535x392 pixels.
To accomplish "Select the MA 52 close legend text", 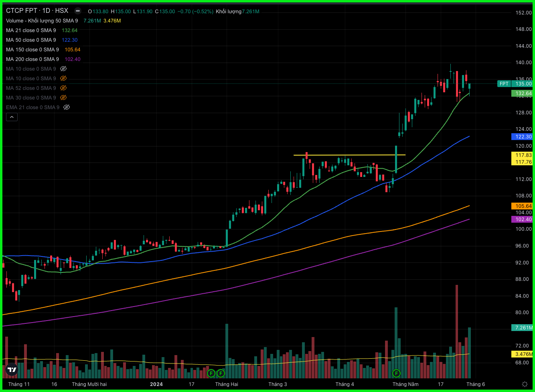I will pyautogui.click(x=31, y=88).
